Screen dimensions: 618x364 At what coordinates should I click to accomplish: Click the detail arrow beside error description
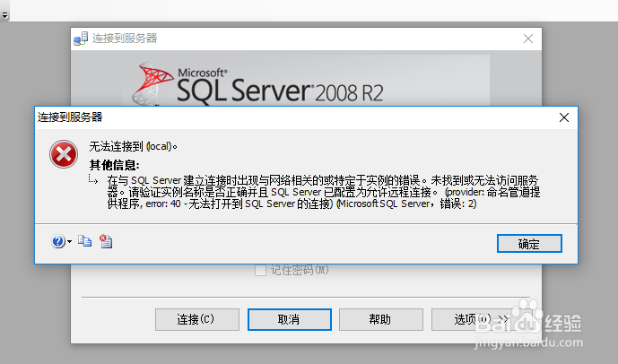tap(93, 179)
